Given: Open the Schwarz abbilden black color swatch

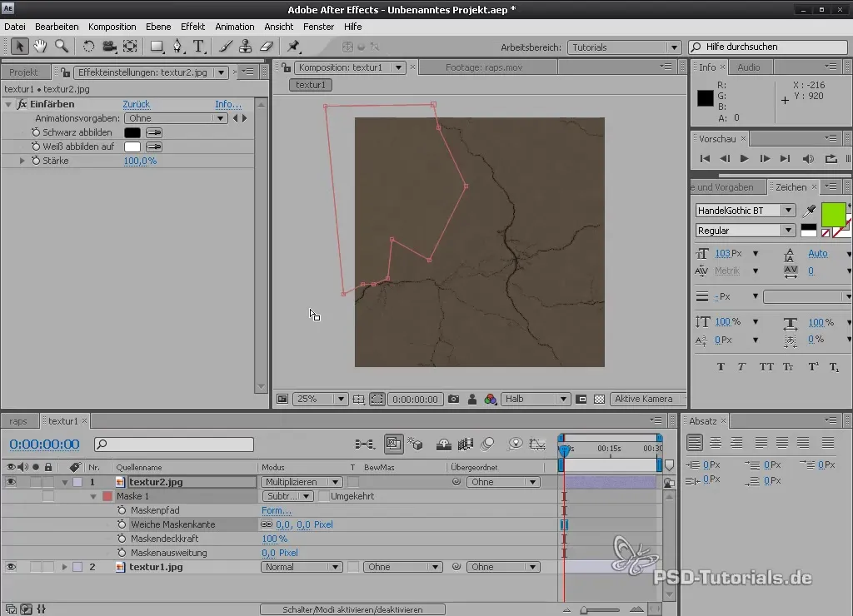Looking at the screenshot, I should pyautogui.click(x=132, y=132).
